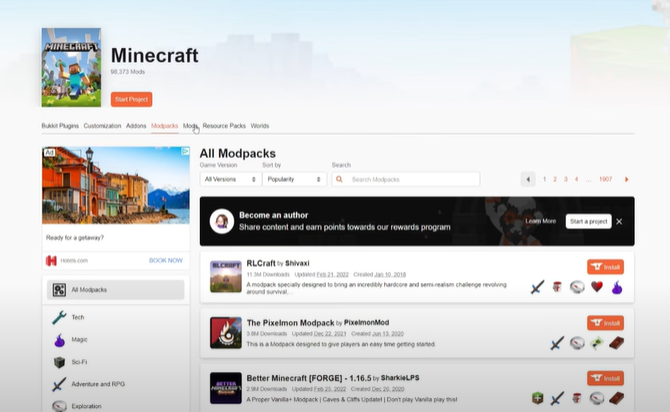Screen dimensions: 670x412
Task: Go to page 4 of modpacks
Action: 576,179
